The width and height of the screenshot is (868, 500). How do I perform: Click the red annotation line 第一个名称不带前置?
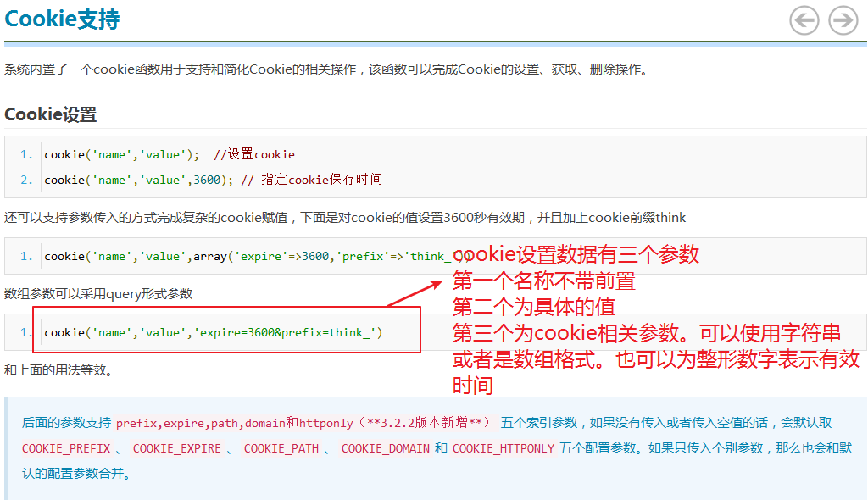tap(543, 280)
